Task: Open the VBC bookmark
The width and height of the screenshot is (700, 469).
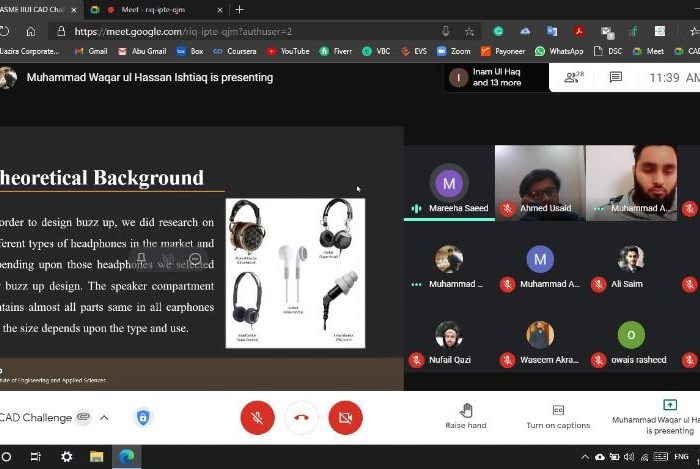Action: pos(376,51)
